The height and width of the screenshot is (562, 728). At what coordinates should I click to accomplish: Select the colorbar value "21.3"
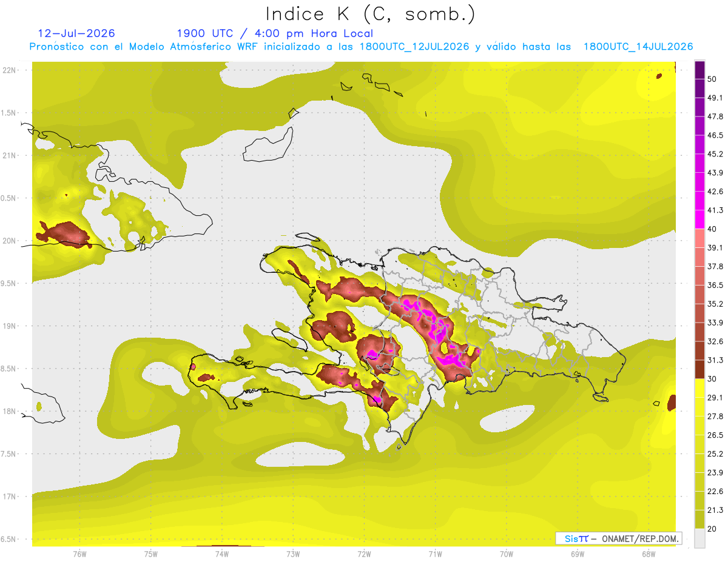pos(715,510)
